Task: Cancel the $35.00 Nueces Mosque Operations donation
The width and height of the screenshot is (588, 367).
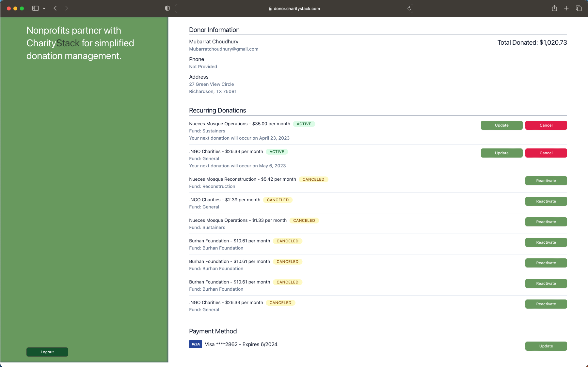Action: coord(546,125)
